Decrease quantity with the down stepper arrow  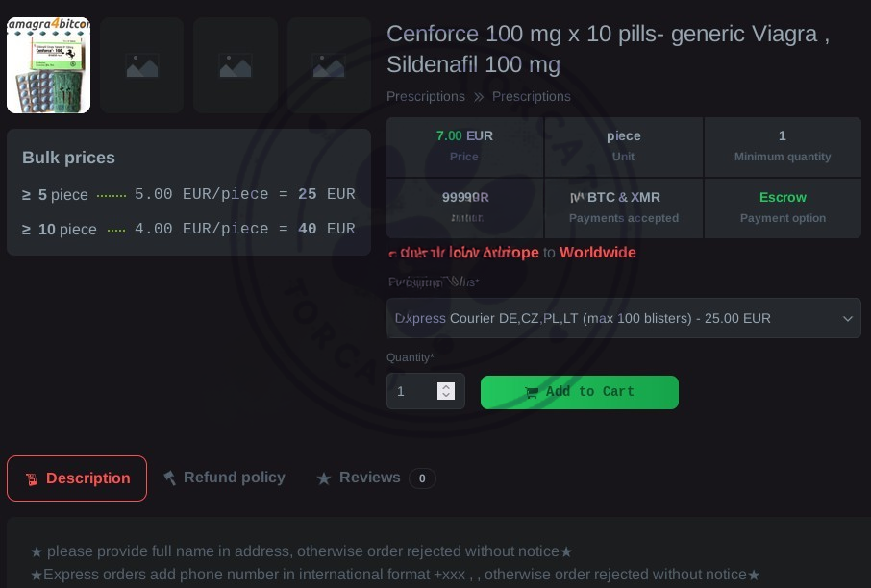click(x=445, y=396)
